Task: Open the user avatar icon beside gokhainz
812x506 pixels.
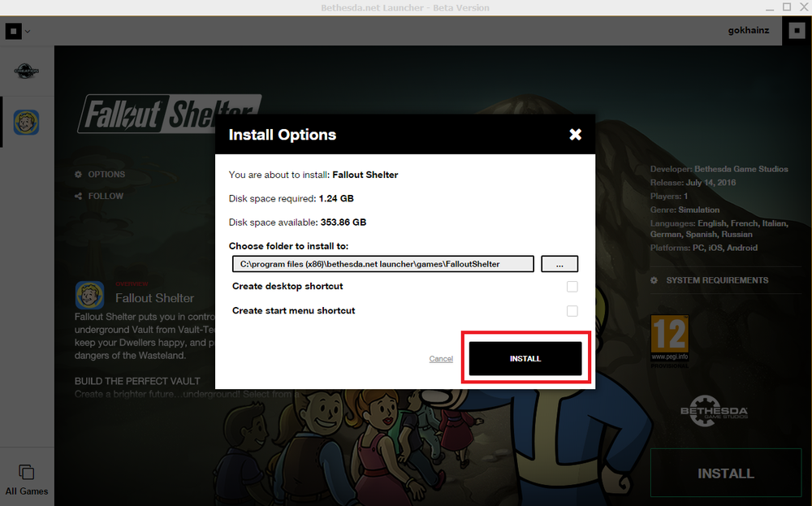Action: pos(797,31)
